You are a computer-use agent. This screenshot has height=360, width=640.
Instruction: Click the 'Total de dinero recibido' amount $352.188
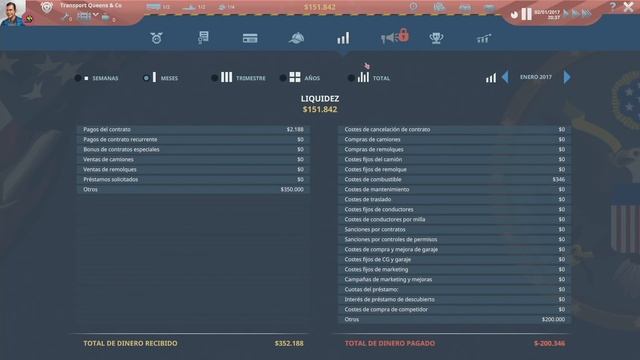pos(289,344)
